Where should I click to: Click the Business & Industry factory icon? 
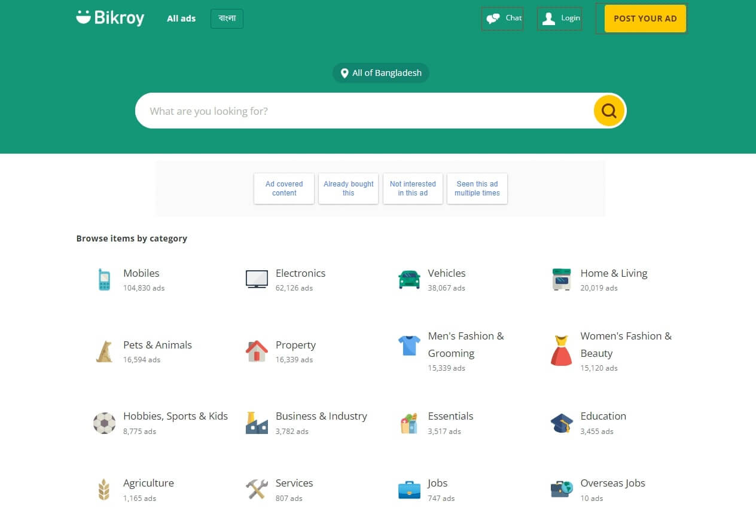257,423
